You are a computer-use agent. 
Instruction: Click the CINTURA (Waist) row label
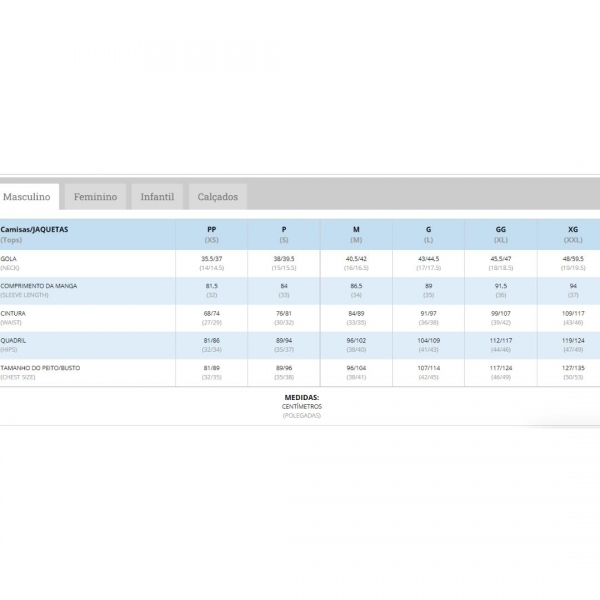click(14, 317)
